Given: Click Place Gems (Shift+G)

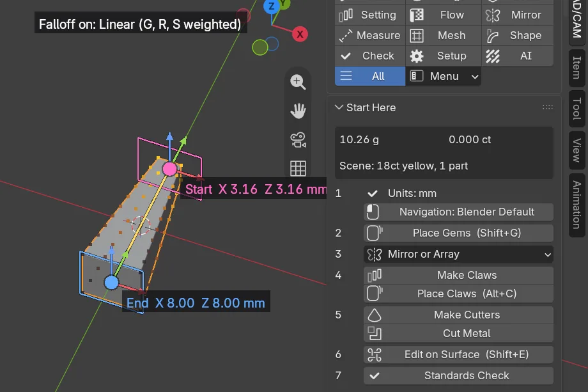Looking at the screenshot, I should 458,233.
